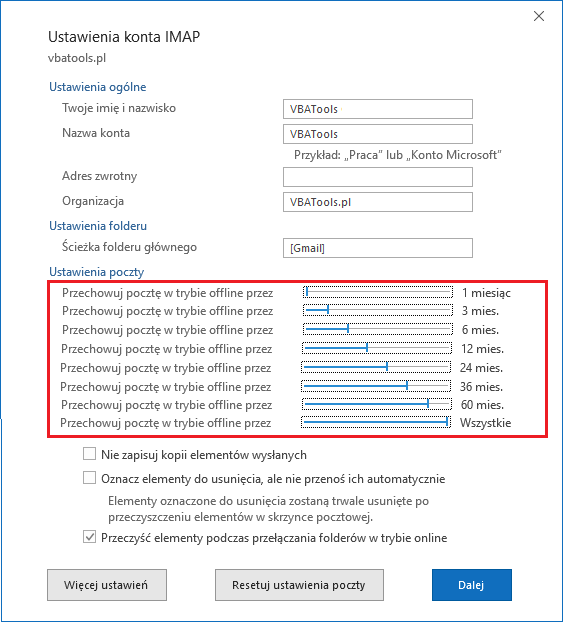Click the offline mail slider showing 24 mies.
Viewport: 563px width, 622px height.
[x=376, y=367]
